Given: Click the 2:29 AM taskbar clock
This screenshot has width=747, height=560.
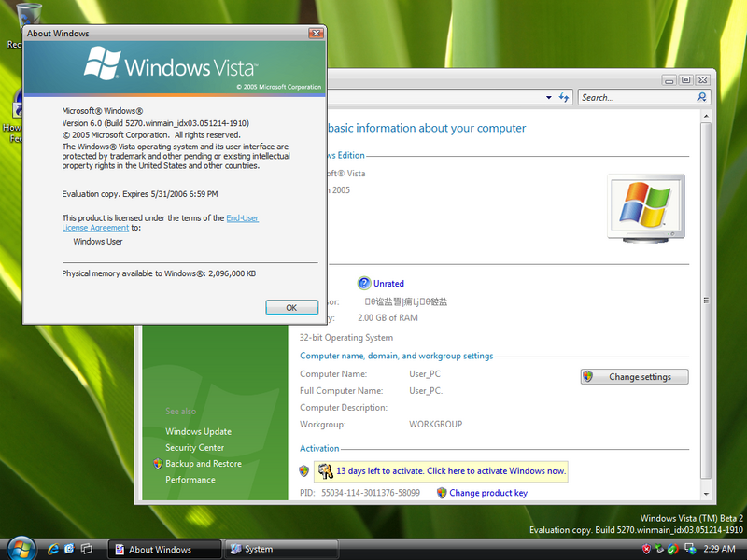Looking at the screenshot, I should (x=719, y=549).
